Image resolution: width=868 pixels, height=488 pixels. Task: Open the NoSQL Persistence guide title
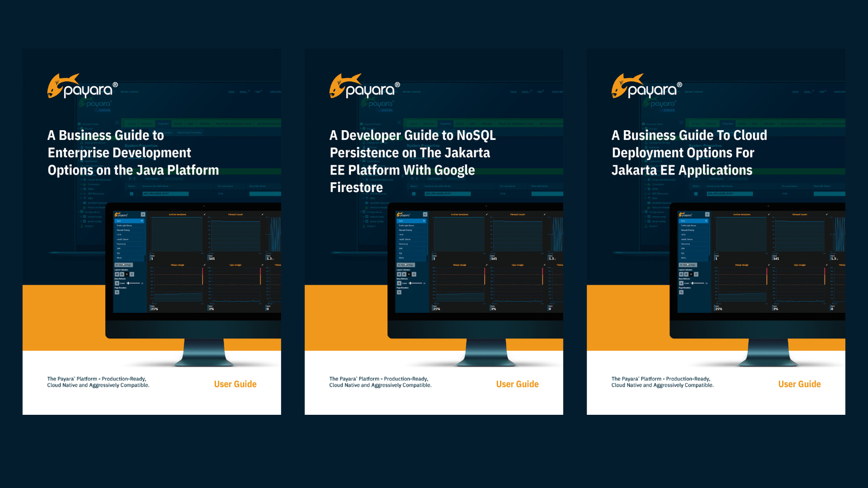click(412, 161)
